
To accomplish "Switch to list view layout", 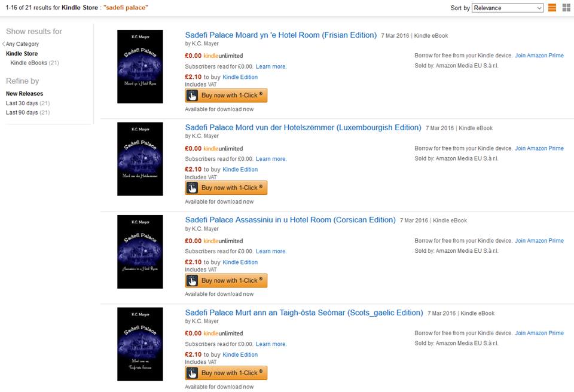I will point(552,8).
